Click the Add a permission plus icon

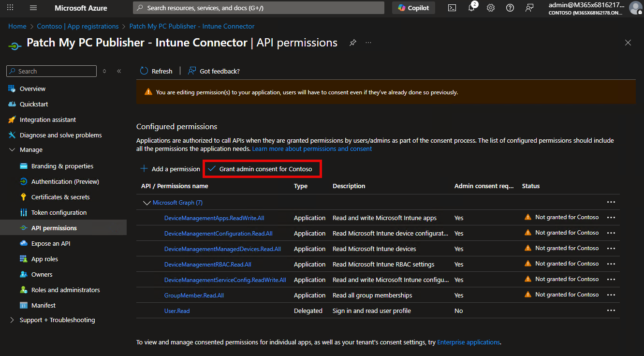click(145, 169)
